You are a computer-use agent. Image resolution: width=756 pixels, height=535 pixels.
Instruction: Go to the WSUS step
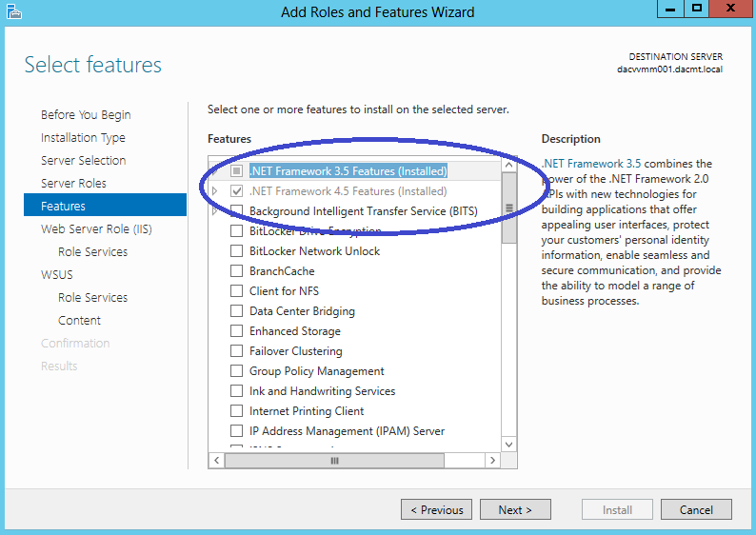tap(57, 275)
